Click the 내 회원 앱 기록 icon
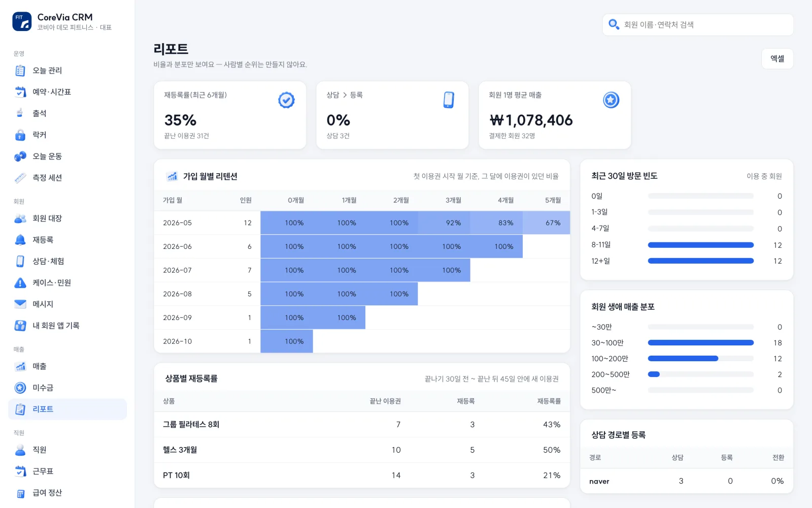The height and width of the screenshot is (508, 812). (x=20, y=326)
